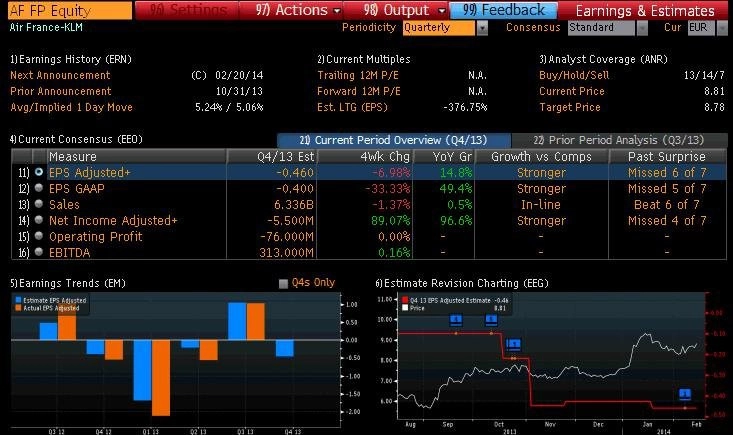Select the Sales radio button
Image resolution: width=733 pixels, height=435 pixels.
(x=39, y=204)
